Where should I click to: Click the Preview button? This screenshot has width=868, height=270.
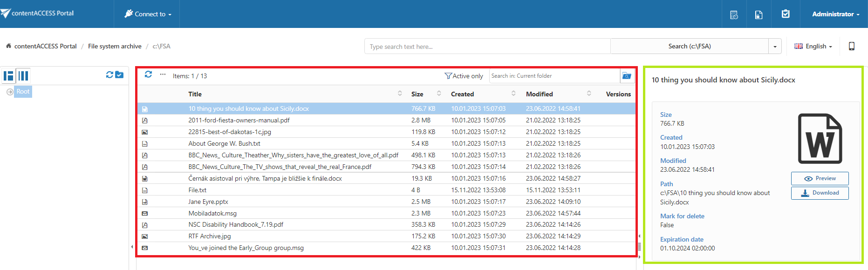coord(820,178)
